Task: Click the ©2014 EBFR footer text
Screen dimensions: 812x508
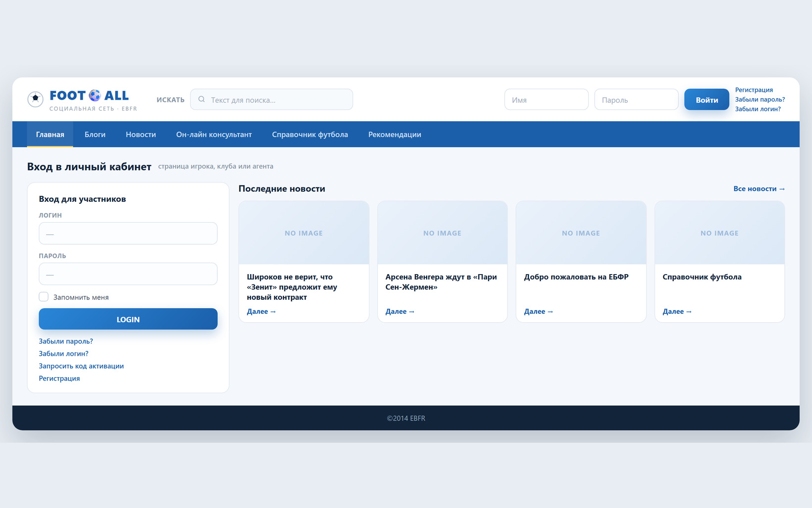Action: click(406, 418)
